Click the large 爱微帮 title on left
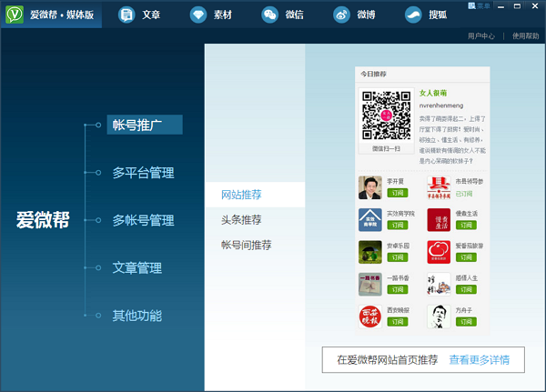Viewport: 546px width, 392px height. pos(43,220)
